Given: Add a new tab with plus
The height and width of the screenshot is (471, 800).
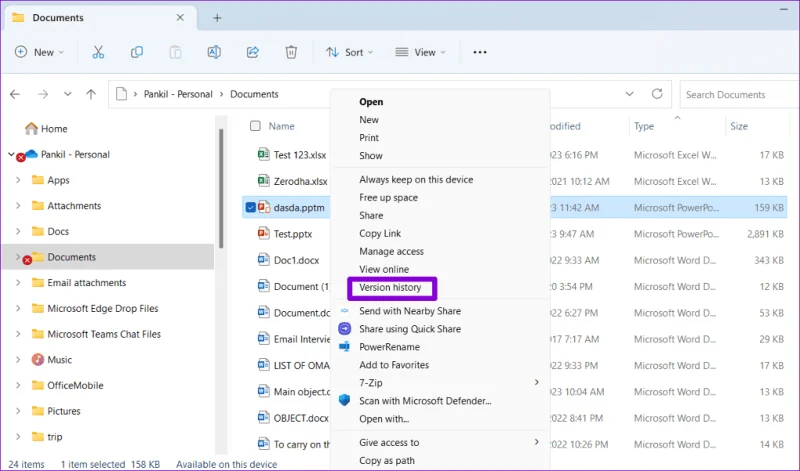Looking at the screenshot, I should [x=217, y=18].
